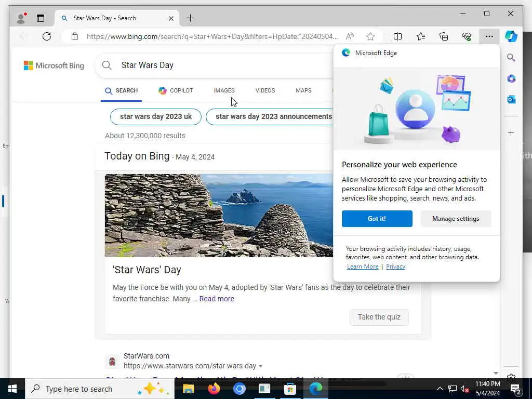Open File Explorer from taskbar
Screen dimensions: 532x399
click(188, 389)
